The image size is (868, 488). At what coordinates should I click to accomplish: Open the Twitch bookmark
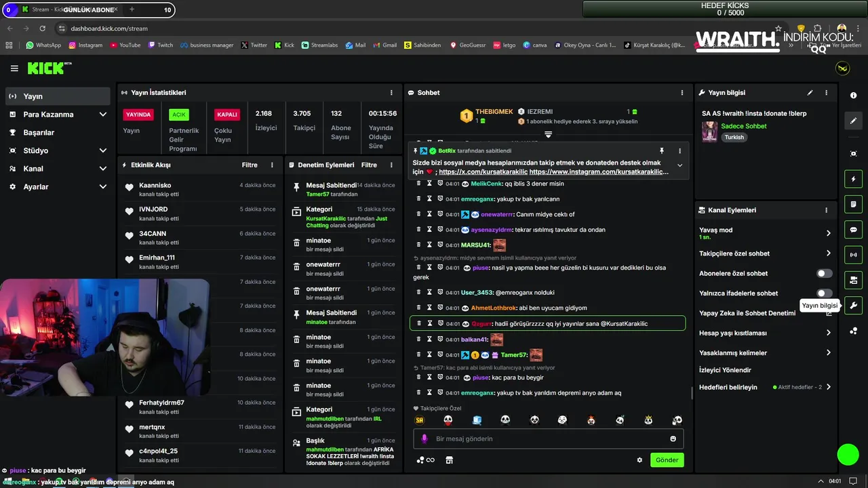160,45
